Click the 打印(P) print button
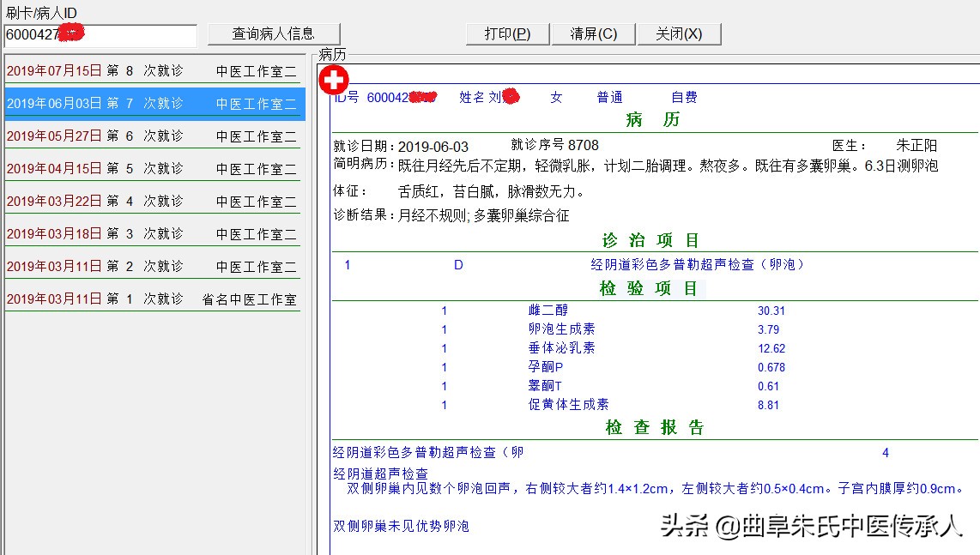 click(x=506, y=33)
